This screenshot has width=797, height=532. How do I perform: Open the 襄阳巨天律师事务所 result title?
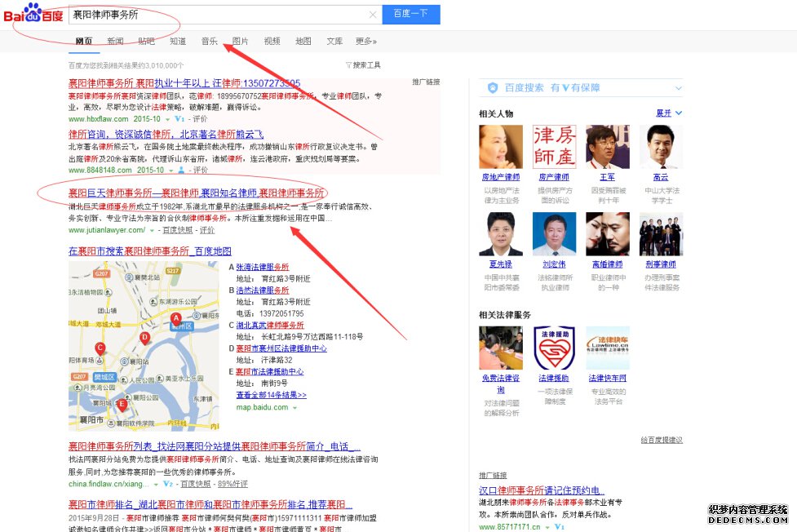coord(197,193)
